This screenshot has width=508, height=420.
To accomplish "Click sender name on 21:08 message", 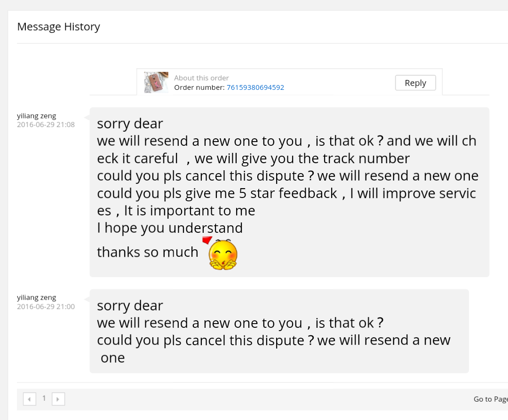I will coord(36,116).
